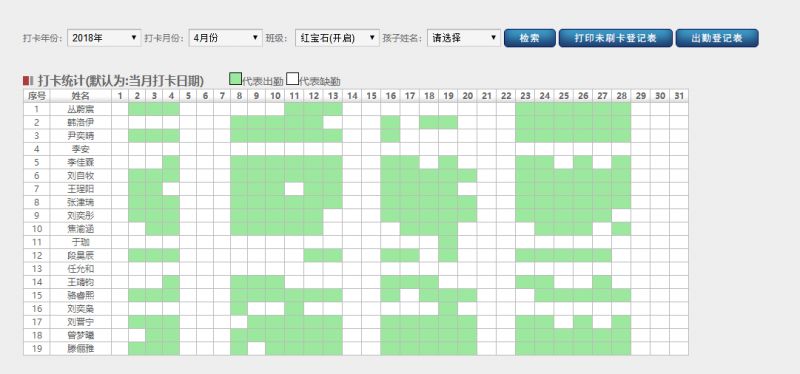Click row 7's white cell for day 20

[467, 189]
